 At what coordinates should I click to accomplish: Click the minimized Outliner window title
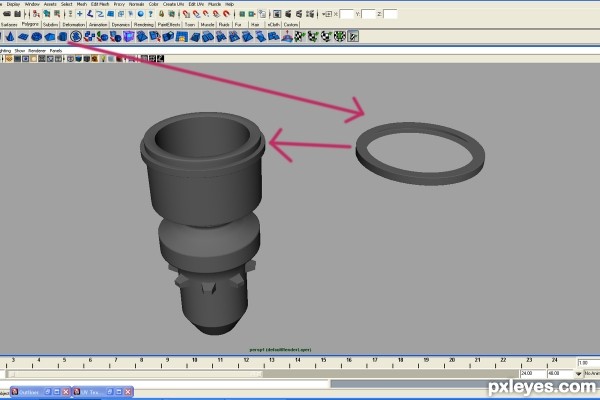(x=28, y=392)
